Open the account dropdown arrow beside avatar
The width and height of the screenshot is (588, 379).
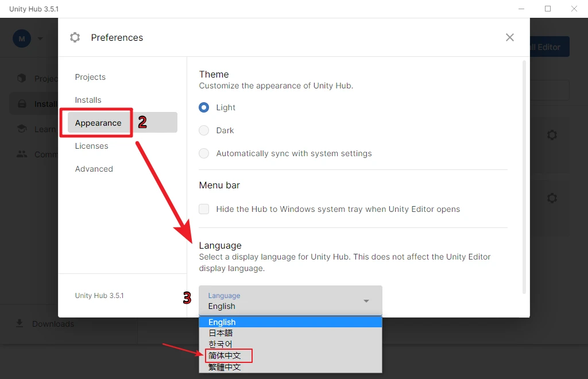click(41, 38)
